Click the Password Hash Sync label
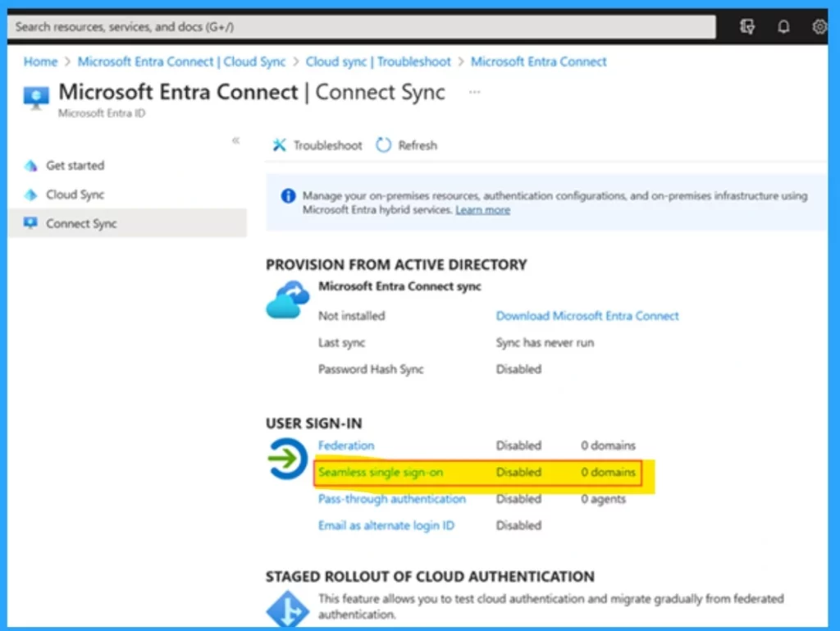Screen dimensions: 840x631 coord(371,369)
